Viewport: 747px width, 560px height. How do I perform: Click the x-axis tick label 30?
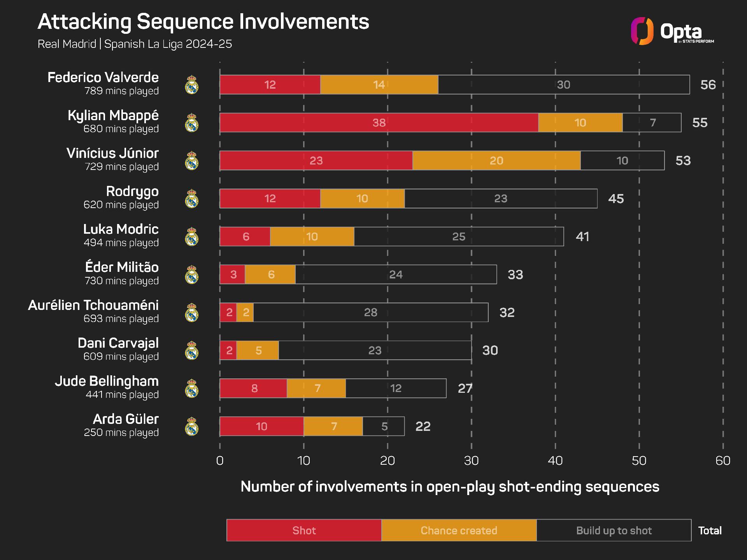tap(471, 461)
